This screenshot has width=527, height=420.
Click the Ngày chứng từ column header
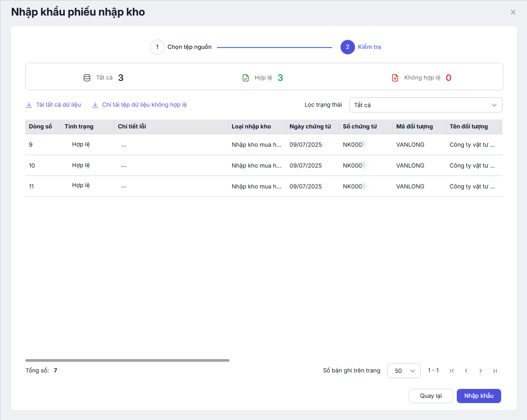tap(310, 127)
